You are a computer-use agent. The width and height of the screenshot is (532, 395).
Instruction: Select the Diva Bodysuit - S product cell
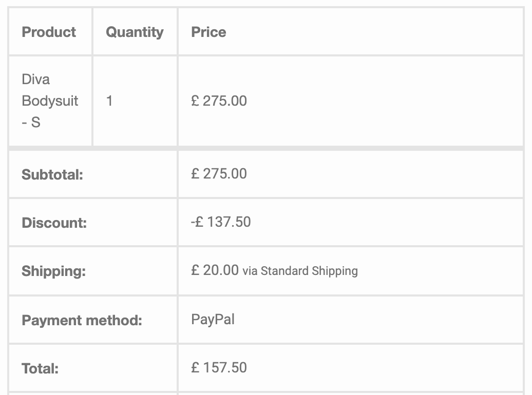click(x=50, y=101)
